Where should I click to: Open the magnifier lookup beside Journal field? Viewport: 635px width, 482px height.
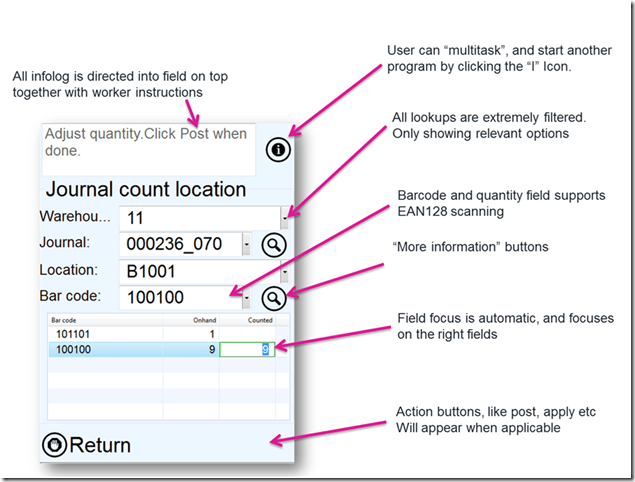[273, 244]
